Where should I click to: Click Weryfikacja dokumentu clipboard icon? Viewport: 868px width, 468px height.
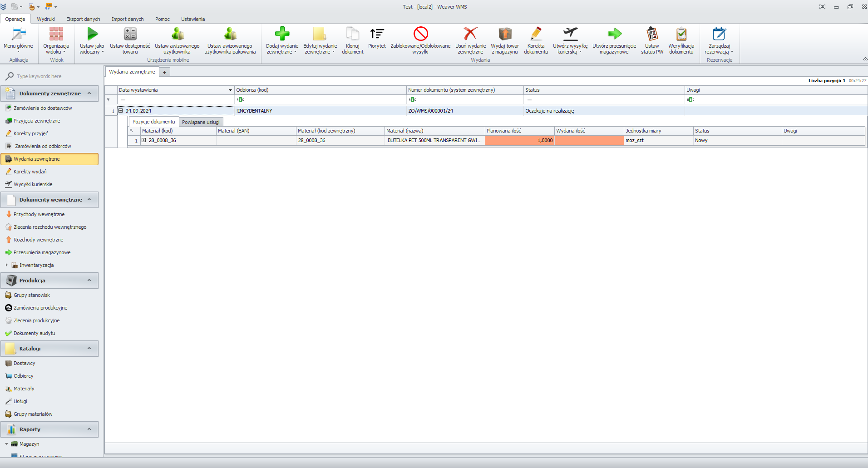(681, 34)
